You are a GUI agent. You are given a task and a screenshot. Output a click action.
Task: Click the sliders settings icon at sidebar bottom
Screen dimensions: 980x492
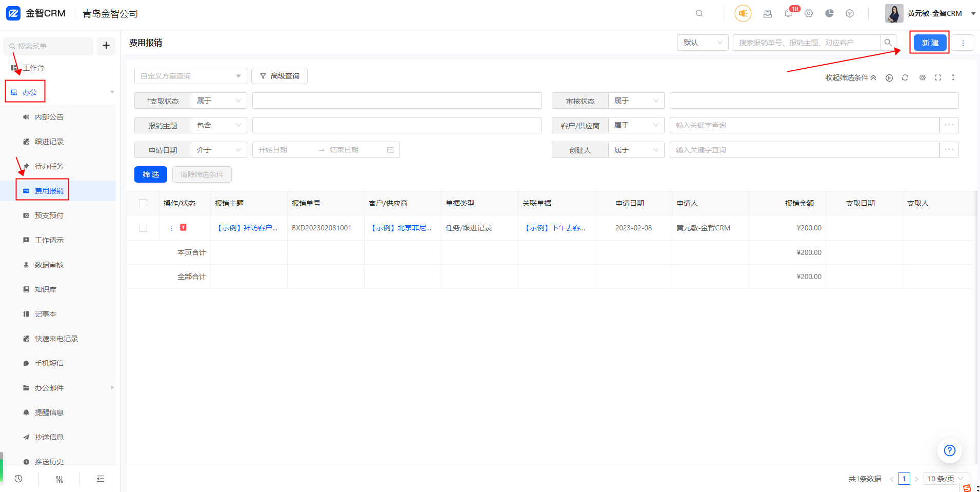(59, 479)
